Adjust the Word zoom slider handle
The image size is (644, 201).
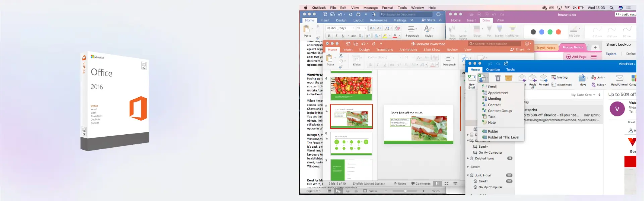coord(405,191)
